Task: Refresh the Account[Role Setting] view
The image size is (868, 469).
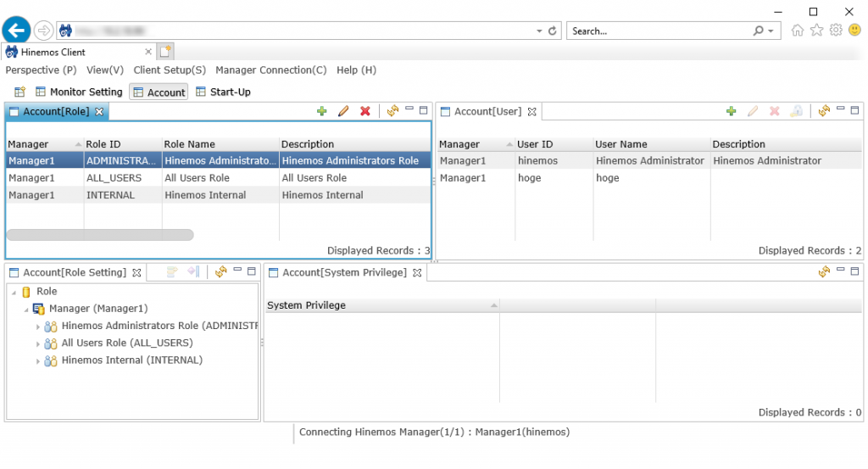Action: pos(221,272)
